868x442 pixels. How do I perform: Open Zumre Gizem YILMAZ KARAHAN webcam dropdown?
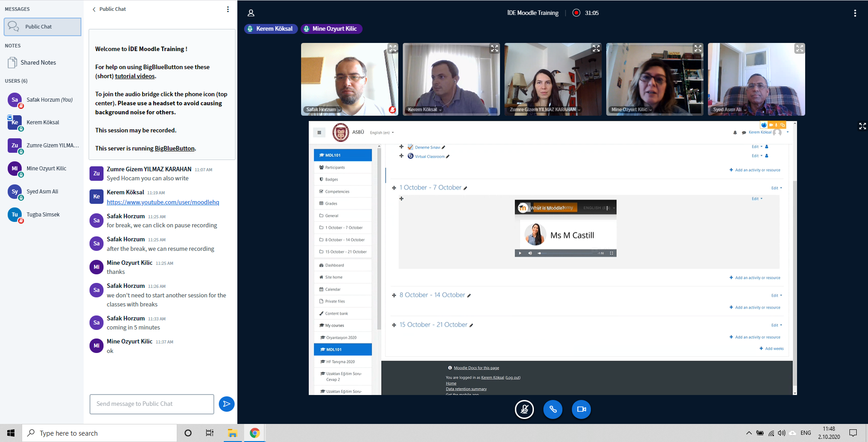545,109
